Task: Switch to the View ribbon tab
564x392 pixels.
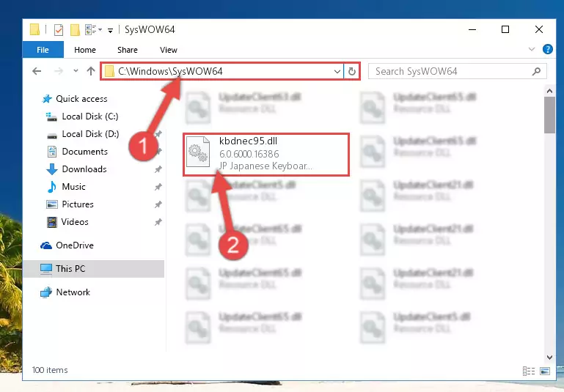Action: (169, 50)
